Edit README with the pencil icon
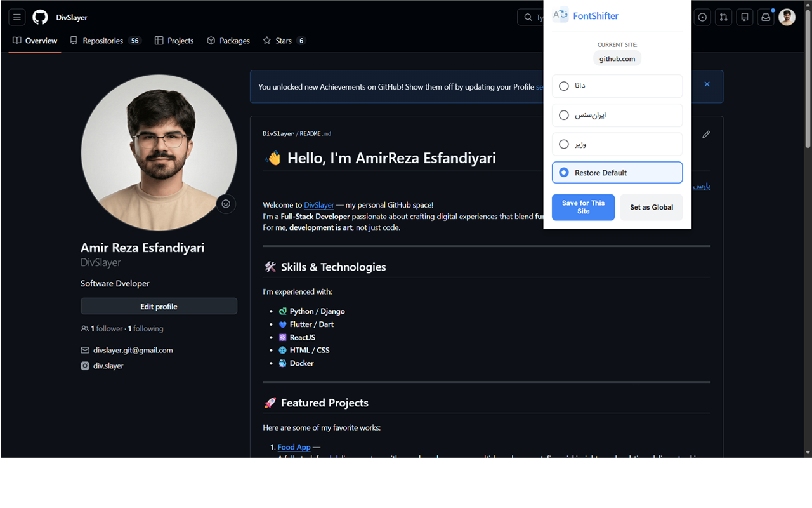The height and width of the screenshot is (508, 812). [x=706, y=134]
